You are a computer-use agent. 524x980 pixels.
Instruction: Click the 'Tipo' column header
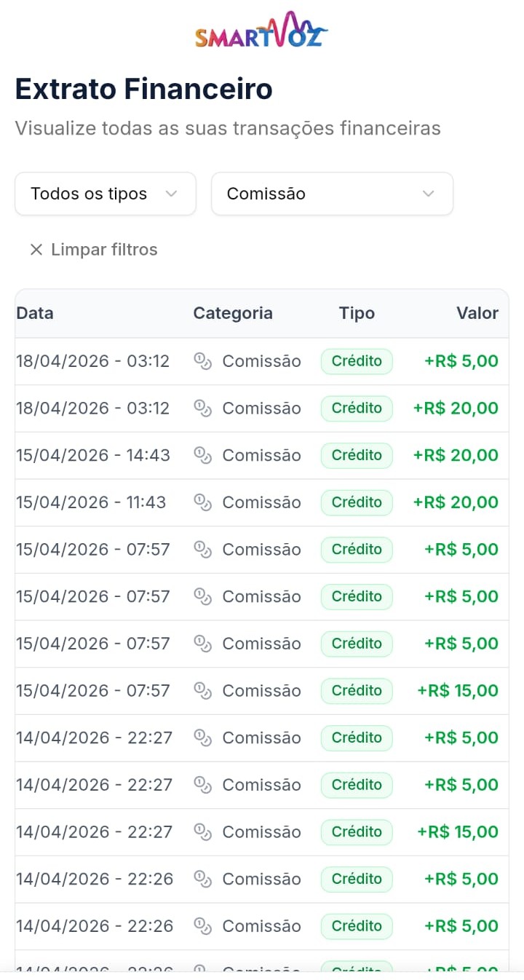357,313
